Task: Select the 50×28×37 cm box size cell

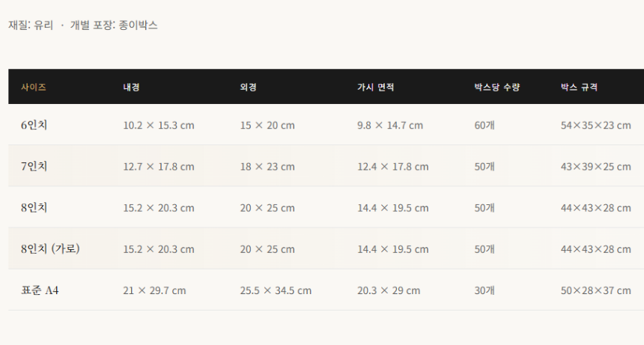Action: (595, 290)
